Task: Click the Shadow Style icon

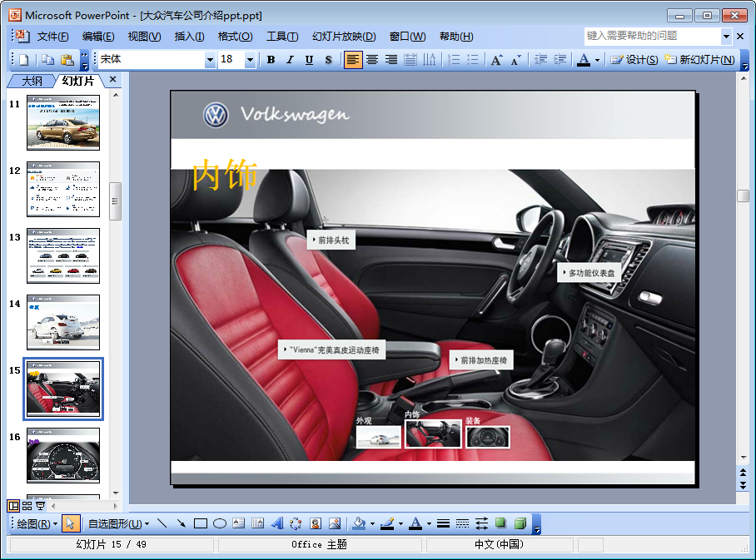Action: coord(500,523)
